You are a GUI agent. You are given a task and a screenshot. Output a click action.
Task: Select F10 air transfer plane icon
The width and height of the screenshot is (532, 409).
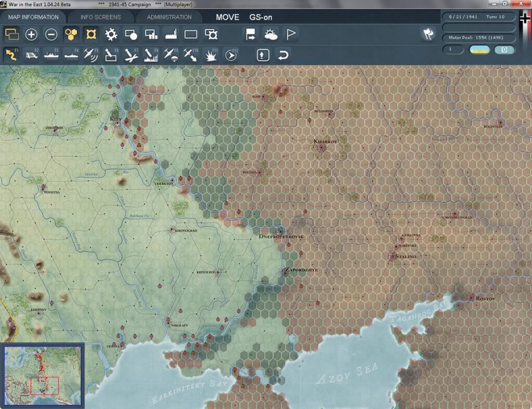click(x=191, y=55)
